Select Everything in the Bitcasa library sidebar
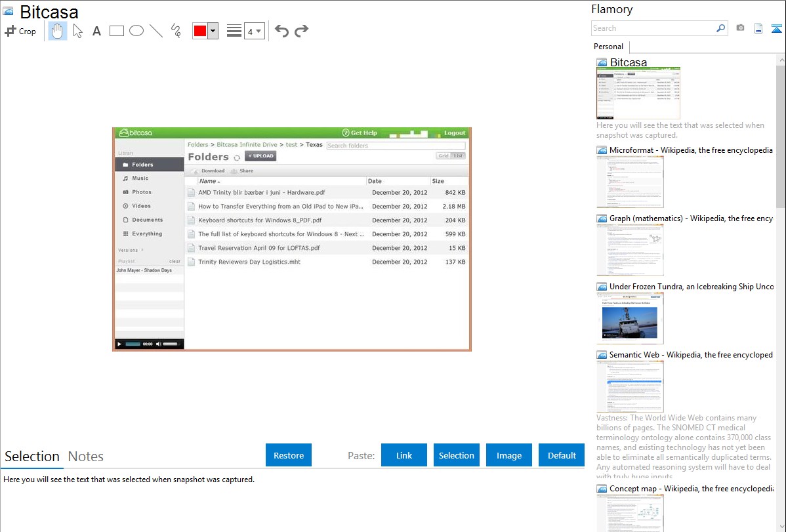Image resolution: width=786 pixels, height=532 pixels. pyautogui.click(x=150, y=234)
